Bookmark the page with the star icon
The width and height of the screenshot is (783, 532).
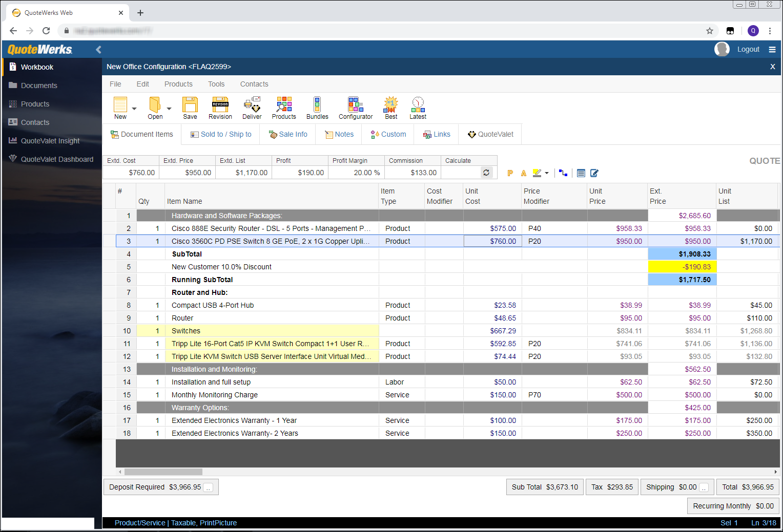(x=710, y=31)
